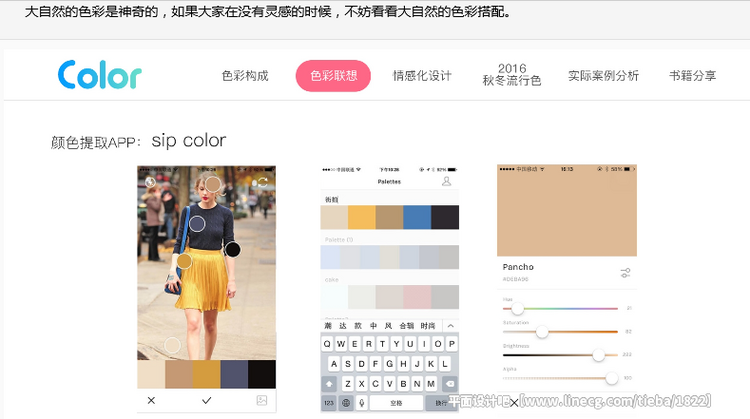This screenshot has width=750, height=419.
Task: Click the Alpha slider handle
Action: point(611,378)
